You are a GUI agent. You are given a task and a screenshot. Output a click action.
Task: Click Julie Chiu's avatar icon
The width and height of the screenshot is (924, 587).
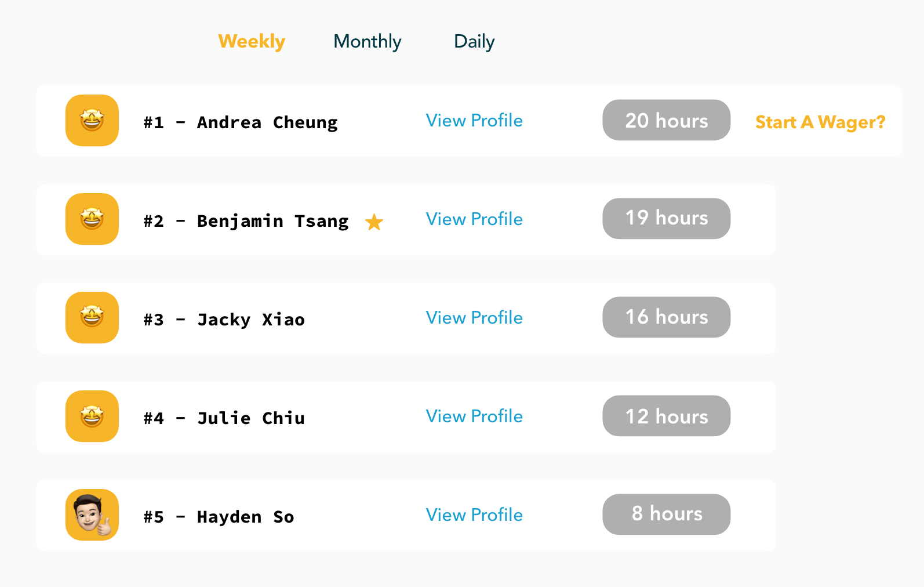tap(92, 416)
